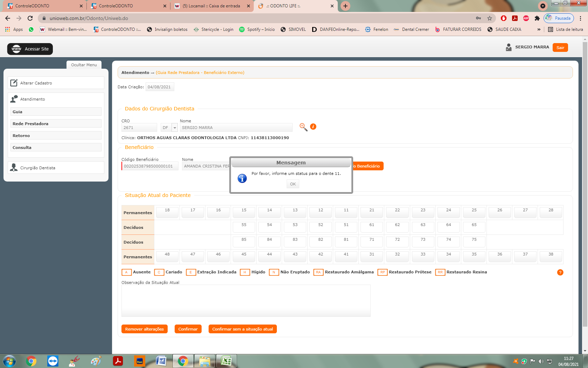The image size is (588, 368).
Task: Expand the bookmarks overflow chevron
Action: click(x=539, y=29)
